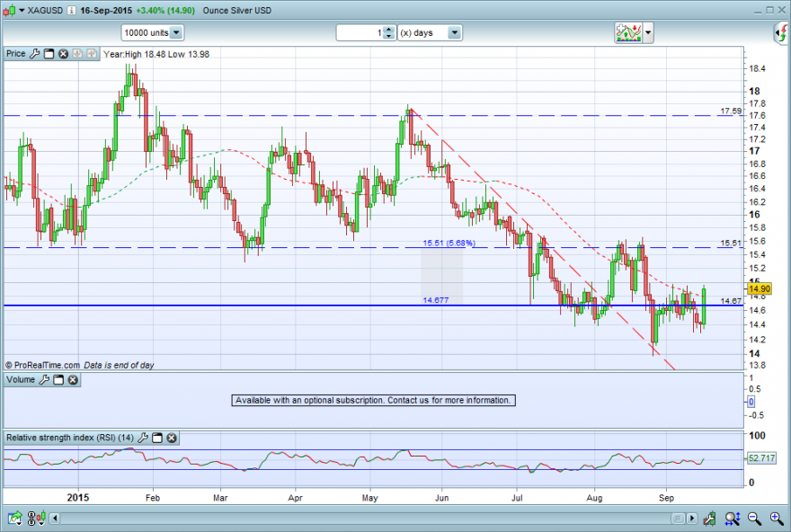Select the 15.51 horizontal line label
The image size is (791, 532).
point(731,243)
